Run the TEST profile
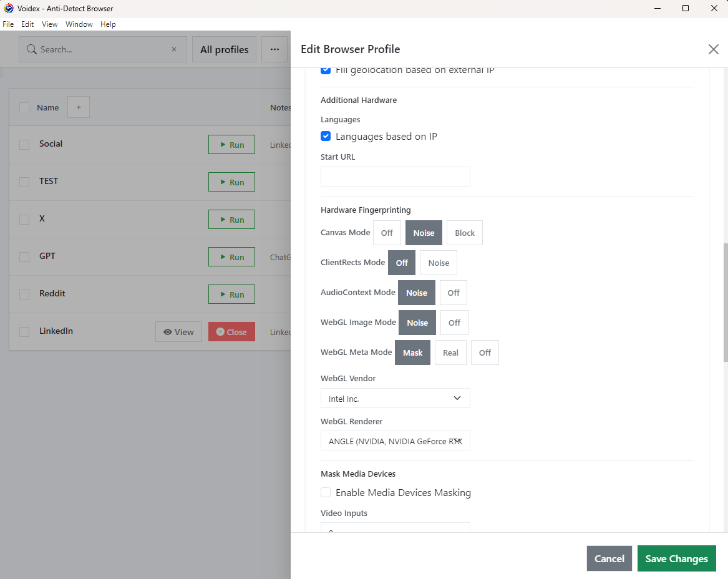This screenshot has height=579, width=728. click(231, 182)
